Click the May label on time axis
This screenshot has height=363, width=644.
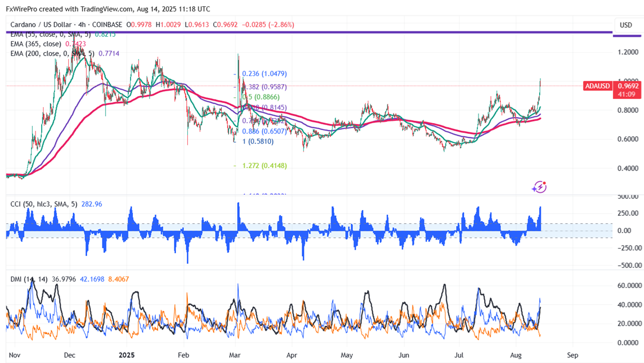click(347, 355)
